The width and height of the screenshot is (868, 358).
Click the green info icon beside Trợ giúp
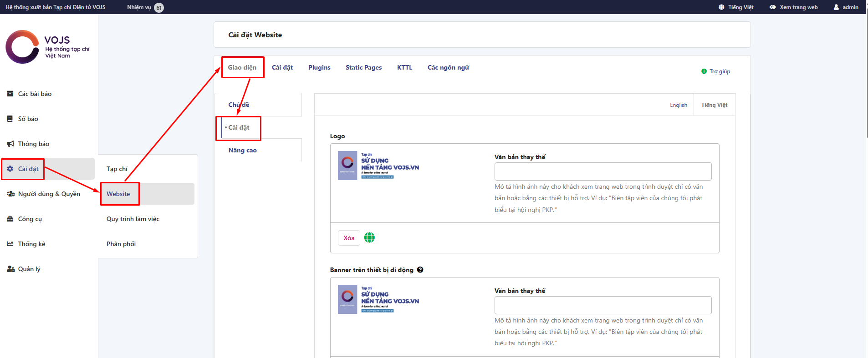704,71
